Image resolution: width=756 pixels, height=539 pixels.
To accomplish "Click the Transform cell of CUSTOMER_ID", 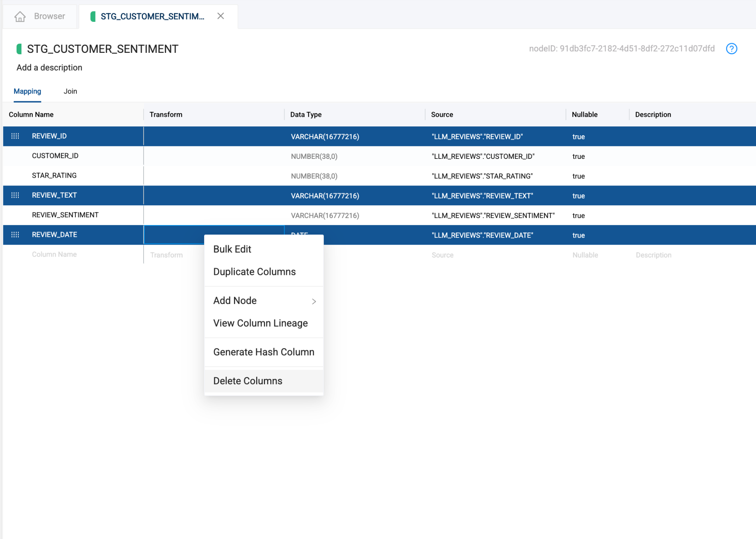I will (214, 156).
